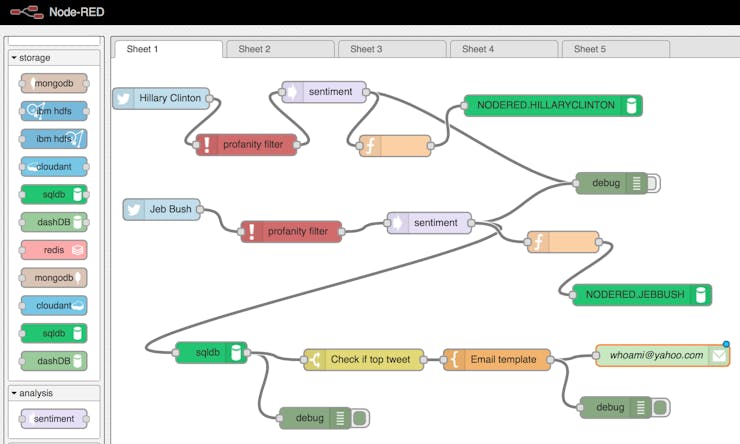Click output port of Email template node

point(550,360)
